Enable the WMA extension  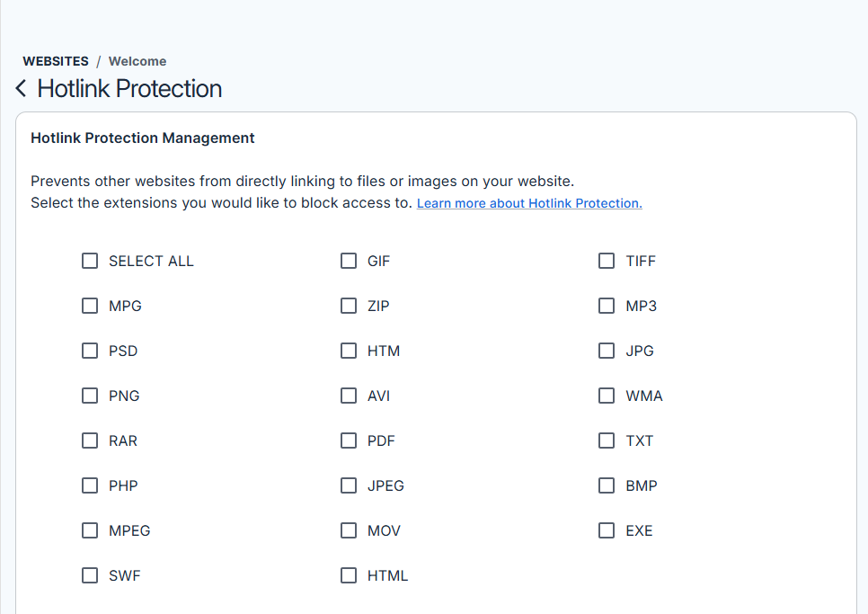point(607,396)
